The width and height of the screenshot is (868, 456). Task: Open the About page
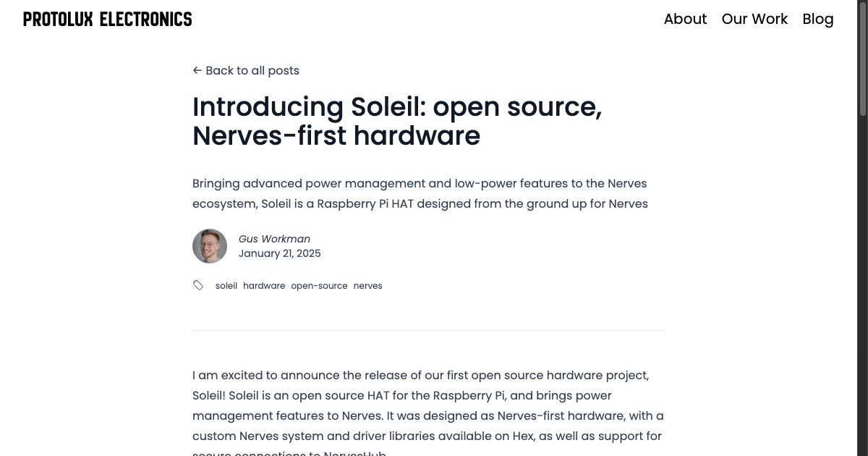point(684,19)
